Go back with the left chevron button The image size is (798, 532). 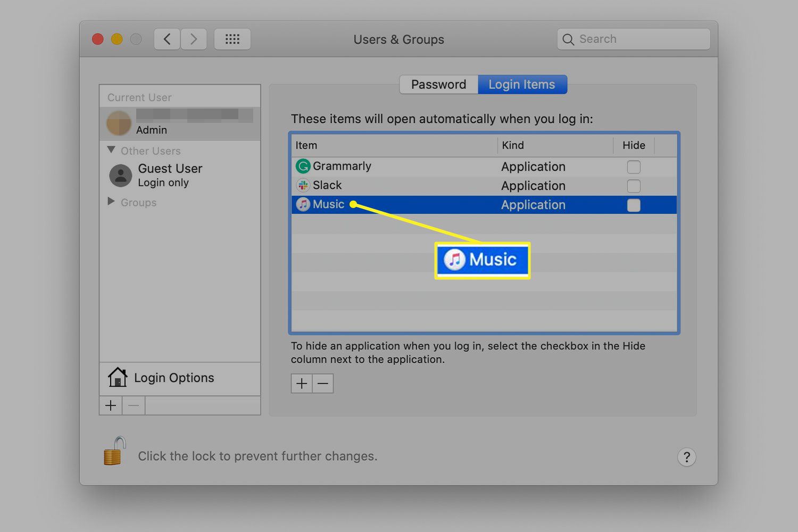coord(167,39)
